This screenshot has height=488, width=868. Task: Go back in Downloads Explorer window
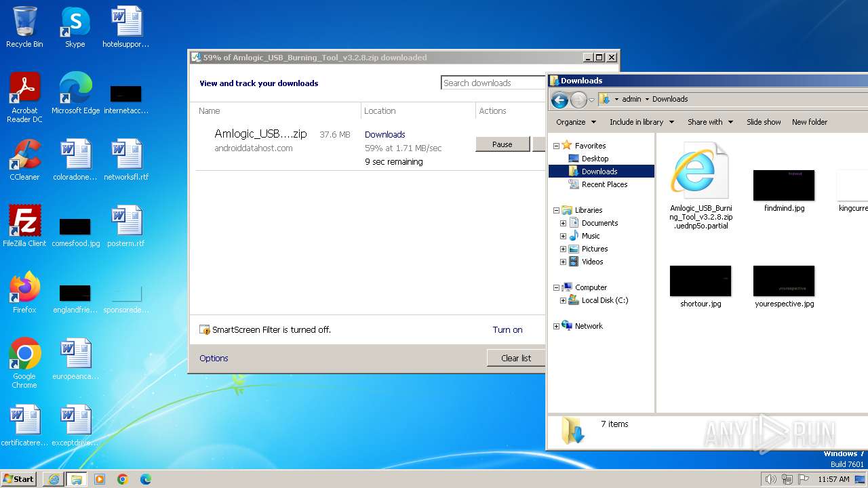[x=559, y=100]
